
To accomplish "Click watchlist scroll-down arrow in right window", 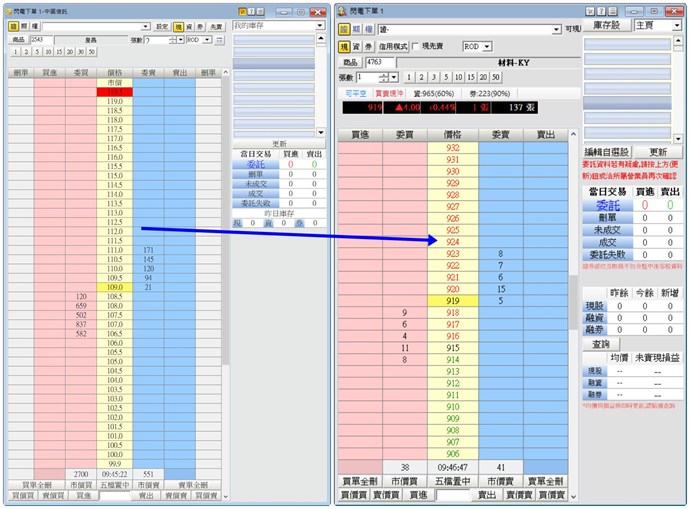I will (678, 139).
